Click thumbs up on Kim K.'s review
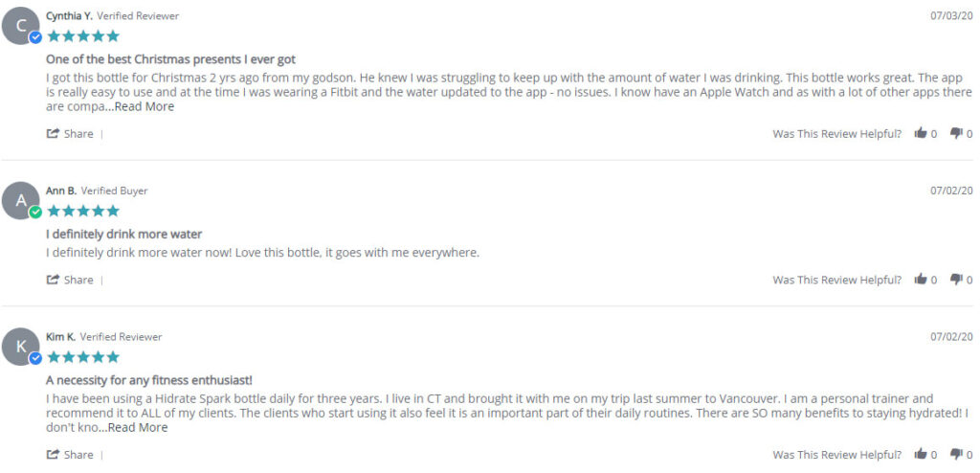The image size is (980, 473). pyautogui.click(x=920, y=454)
